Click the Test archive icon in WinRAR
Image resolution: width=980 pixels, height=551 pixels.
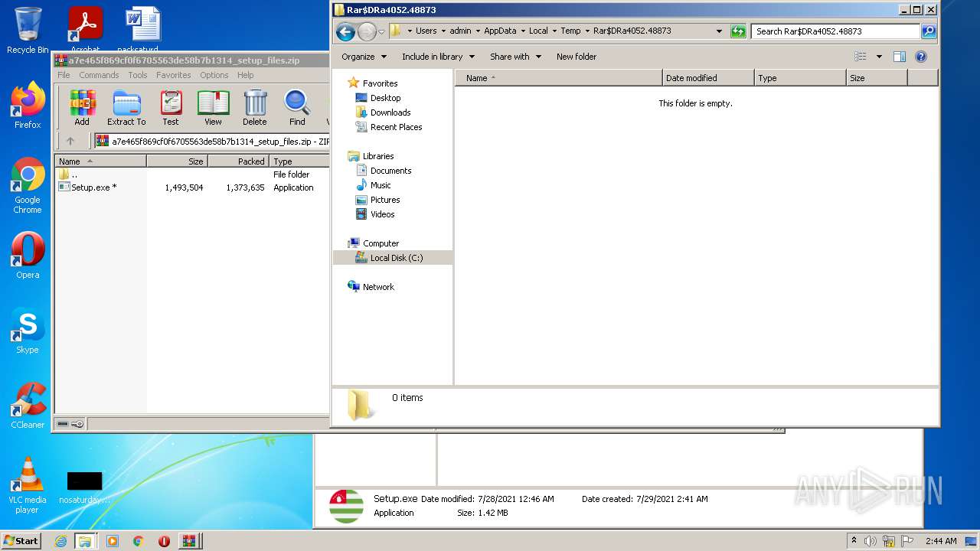pos(171,108)
